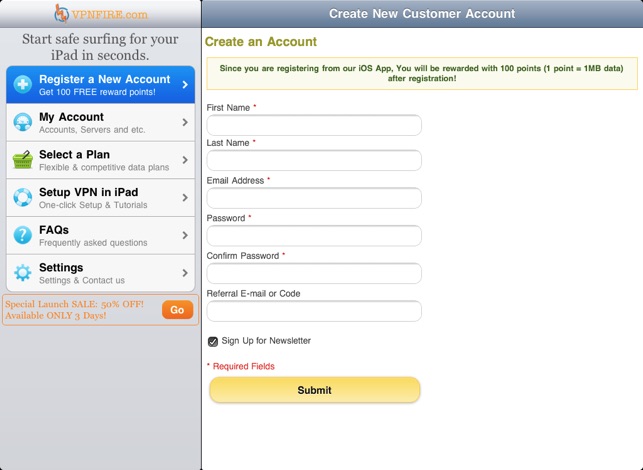The image size is (643, 470).
Task: Click the Settings gear icon
Action: click(23, 273)
